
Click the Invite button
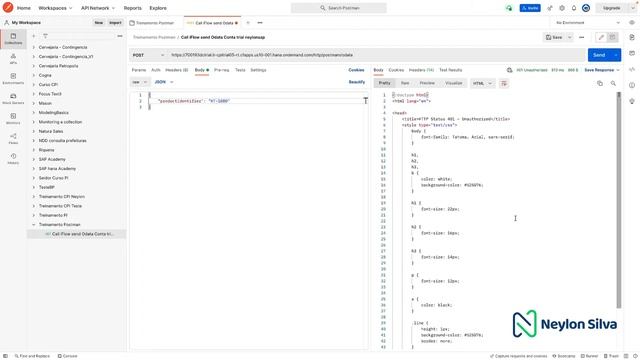point(530,8)
